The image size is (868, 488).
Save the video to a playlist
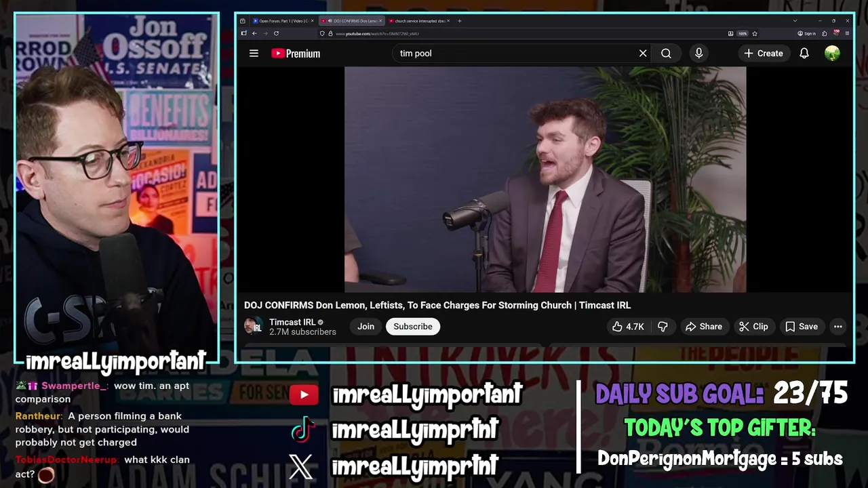tap(802, 327)
